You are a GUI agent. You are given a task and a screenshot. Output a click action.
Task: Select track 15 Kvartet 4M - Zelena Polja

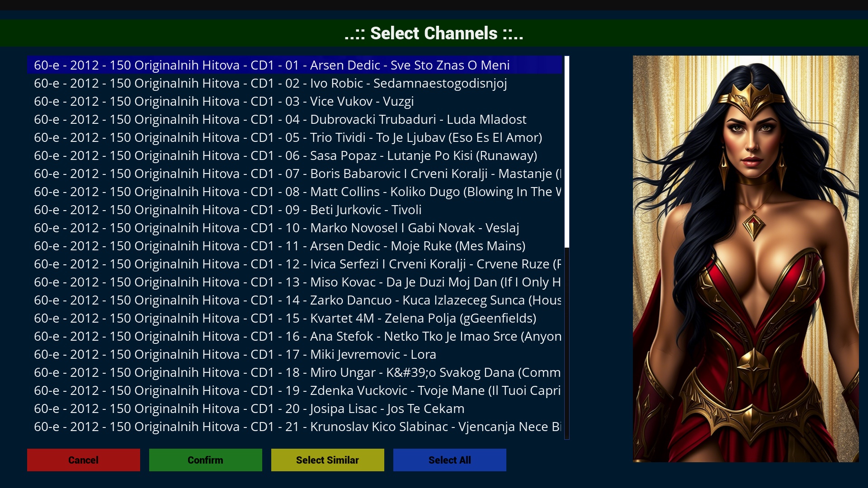coord(294,318)
